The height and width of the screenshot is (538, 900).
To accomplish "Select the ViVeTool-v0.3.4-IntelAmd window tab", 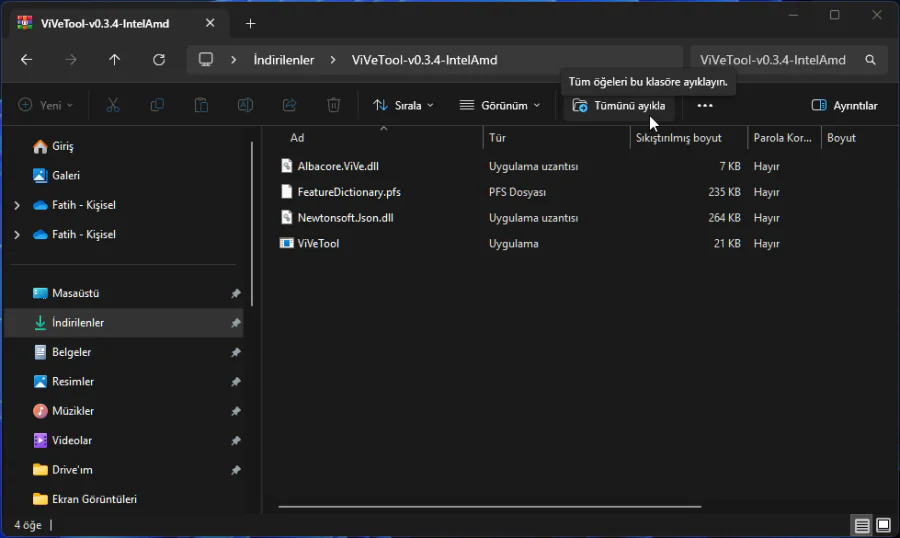I will 119,23.
